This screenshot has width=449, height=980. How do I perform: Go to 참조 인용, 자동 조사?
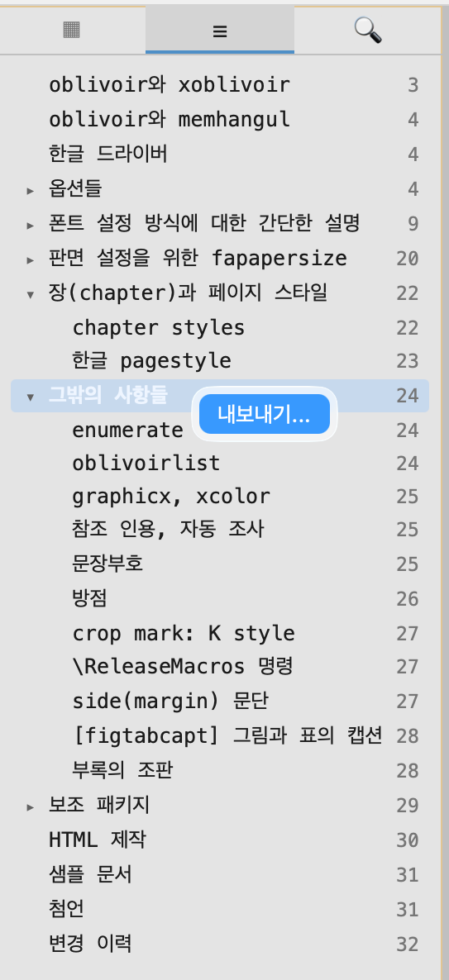click(168, 530)
